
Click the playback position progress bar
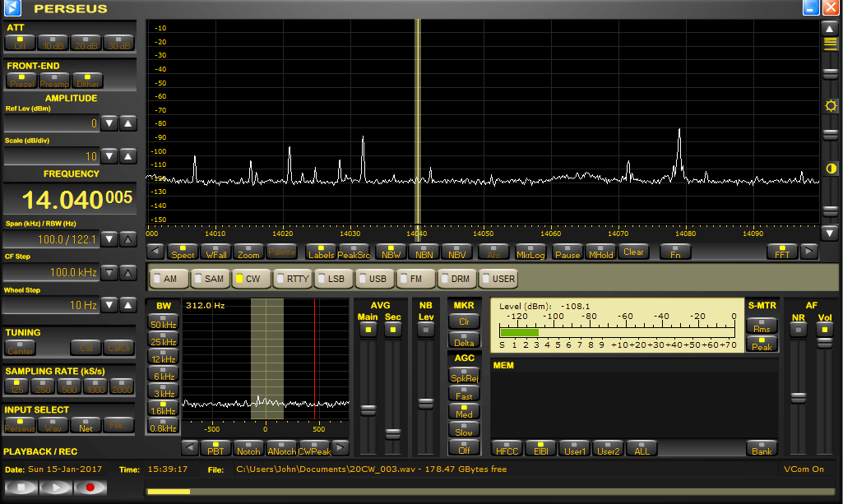(490, 492)
